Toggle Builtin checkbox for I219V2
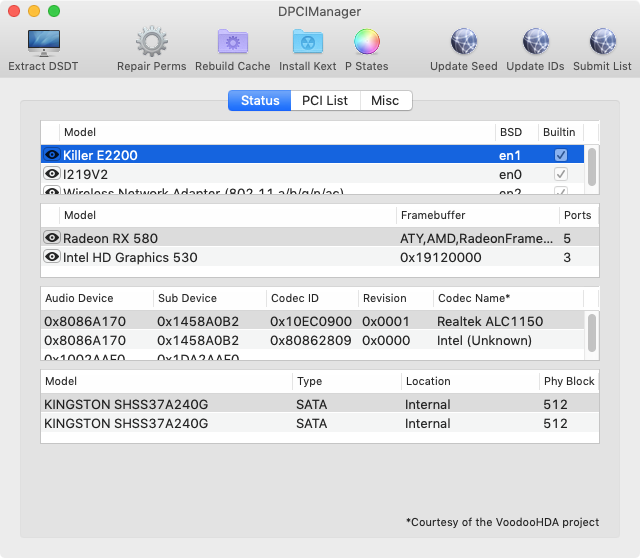The height and width of the screenshot is (558, 640). coord(561,174)
